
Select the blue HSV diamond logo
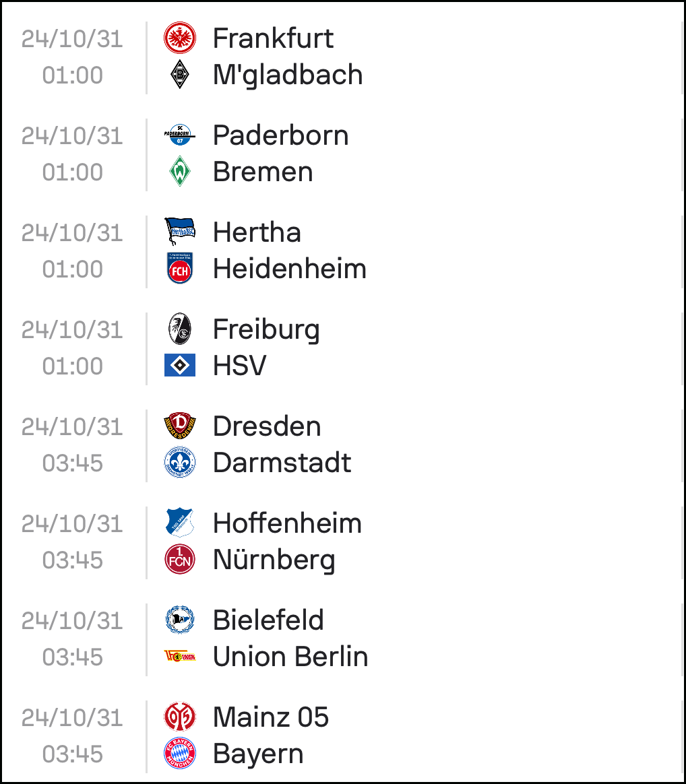tap(180, 366)
